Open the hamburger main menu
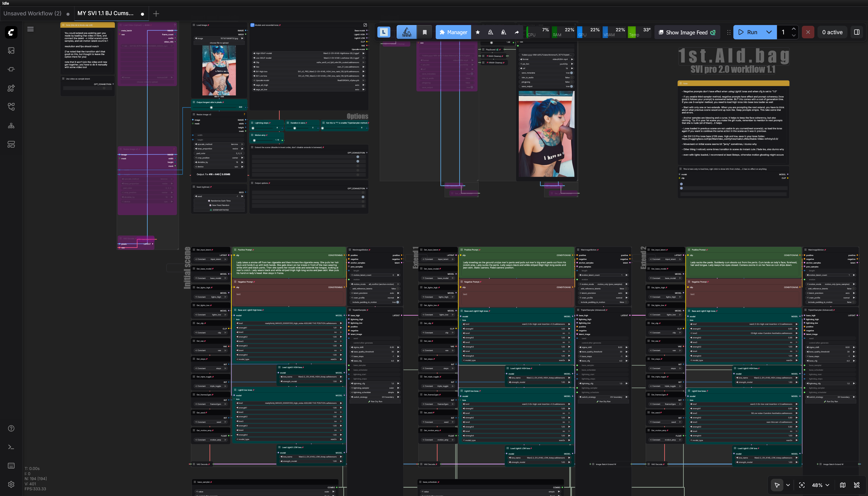Screen dimensions: 868x496 (30, 29)
